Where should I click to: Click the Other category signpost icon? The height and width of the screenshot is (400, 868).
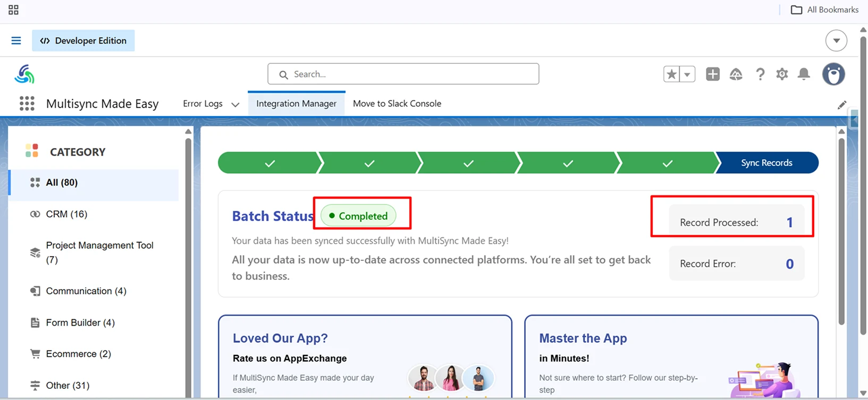click(x=35, y=385)
